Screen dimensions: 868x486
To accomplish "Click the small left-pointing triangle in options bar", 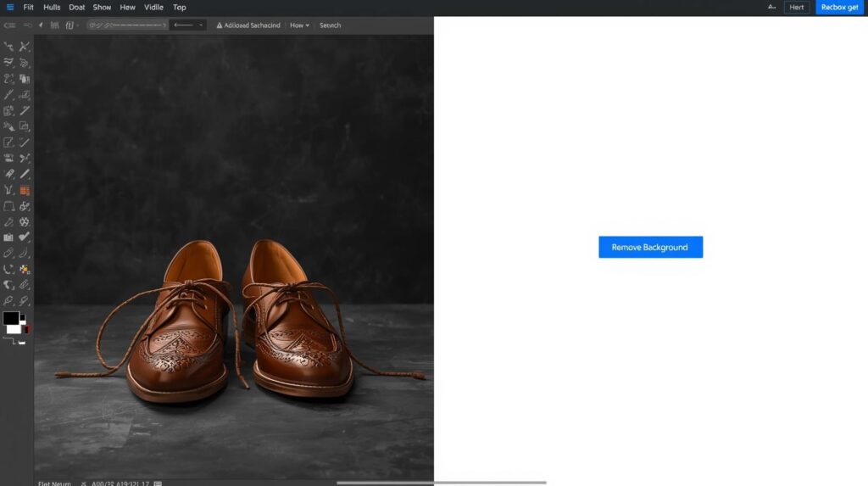I will pos(41,25).
